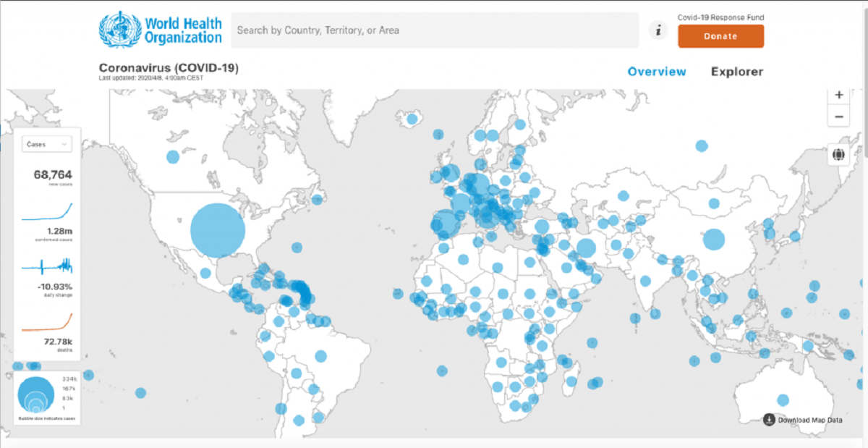Switch to the Explorer tab

736,72
